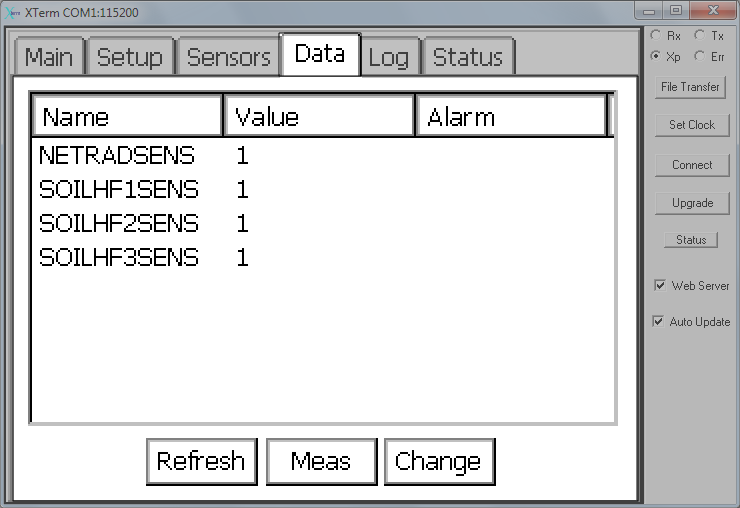Viewport: 740px width, 508px height.
Task: Click the Upgrade button
Action: coord(692,203)
